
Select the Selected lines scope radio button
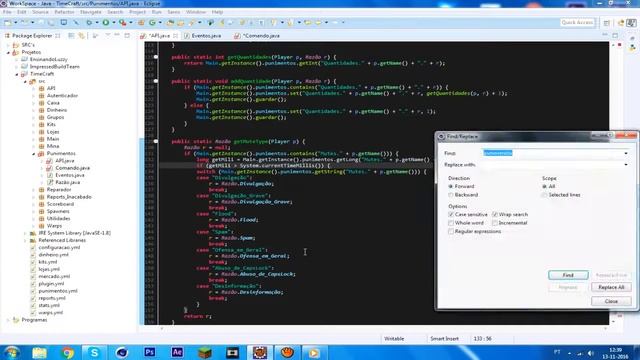coord(544,195)
